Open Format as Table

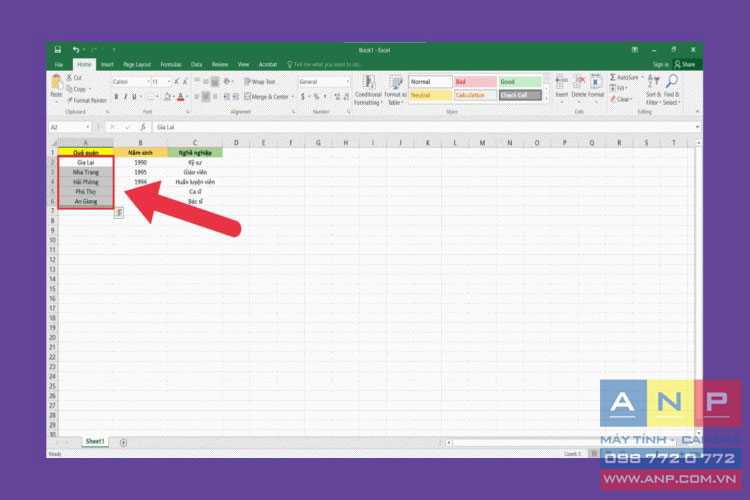[x=395, y=90]
